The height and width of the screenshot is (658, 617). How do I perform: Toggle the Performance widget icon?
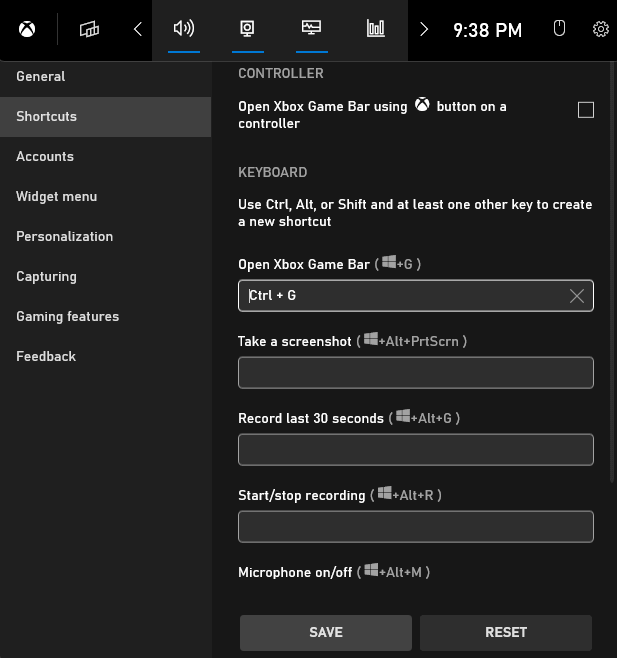[x=311, y=28]
